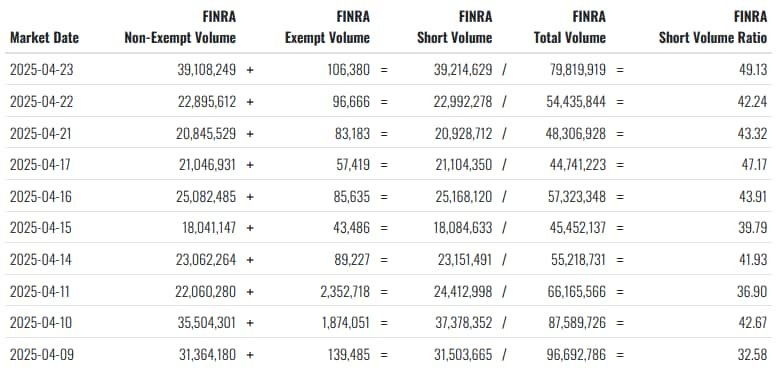
Task: Select the FINRA Non-Exempt Volume header
Action: coord(180,27)
